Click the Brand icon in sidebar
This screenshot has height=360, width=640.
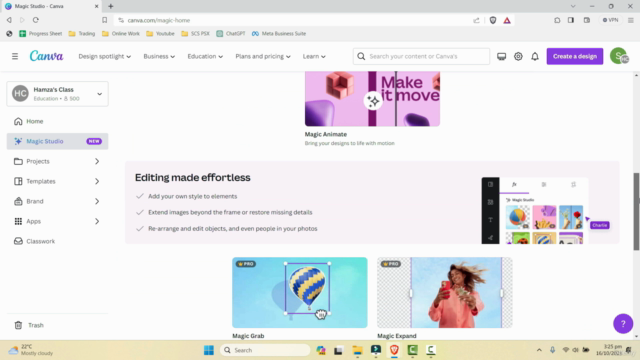(x=18, y=201)
